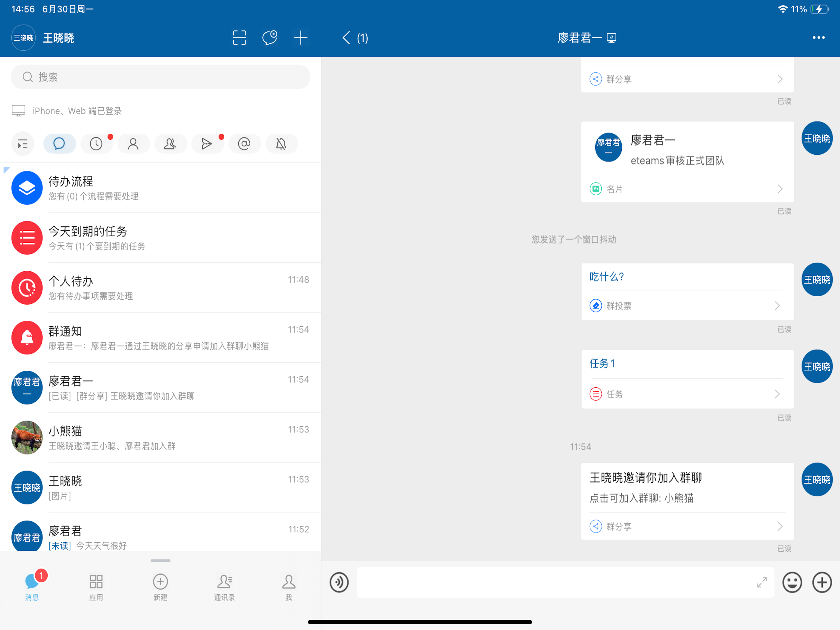840x630 pixels.
Task: Collapse the filter list icon
Action: 23,144
